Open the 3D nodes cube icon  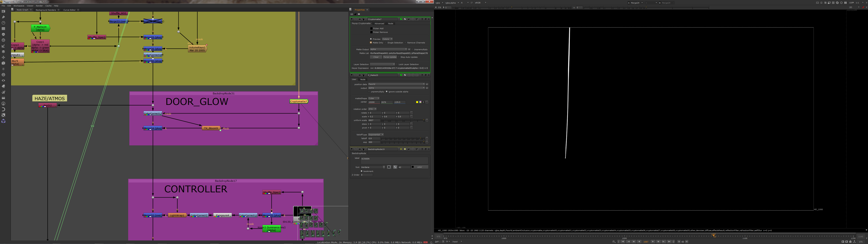(x=3, y=63)
